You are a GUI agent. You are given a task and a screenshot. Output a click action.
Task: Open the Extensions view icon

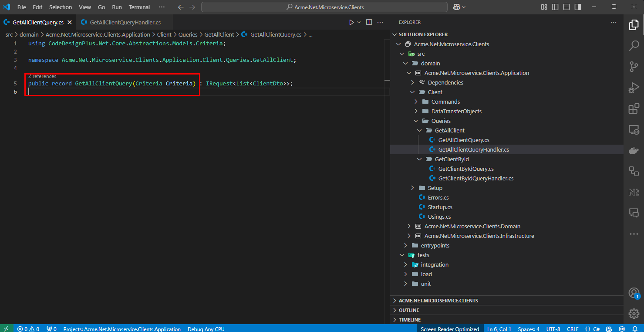click(634, 108)
